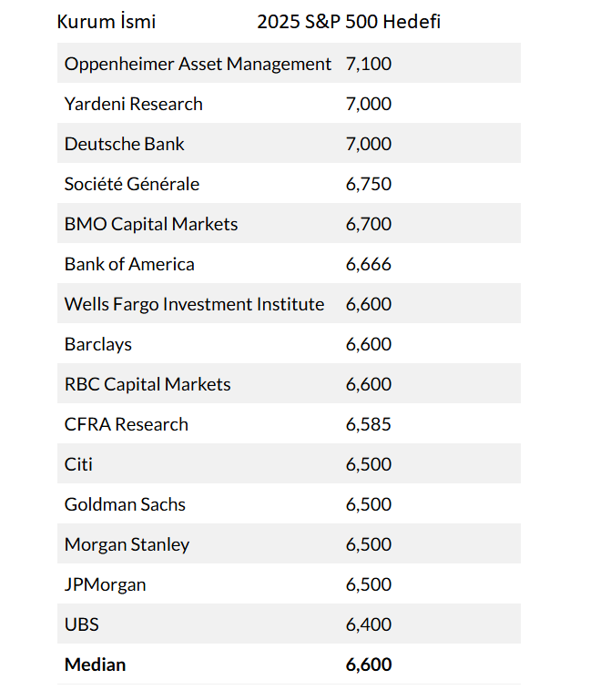Click the bold Median label
Image resolution: width=590 pixels, height=700 pixels.
pos(95,664)
